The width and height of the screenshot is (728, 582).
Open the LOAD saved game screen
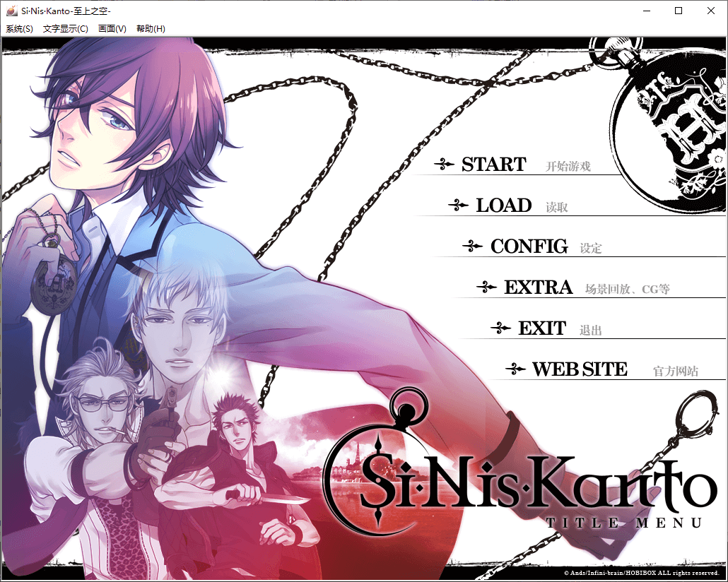tap(503, 206)
